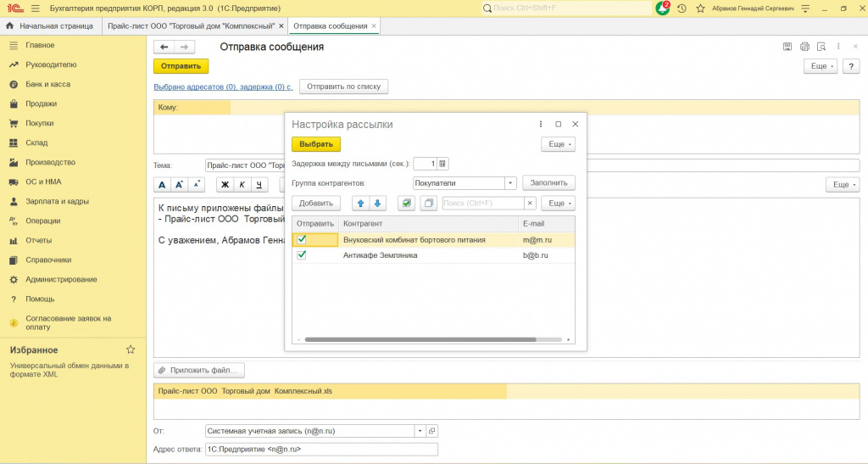Click Отправить по списку button
This screenshot has height=464, width=868.
(x=344, y=87)
